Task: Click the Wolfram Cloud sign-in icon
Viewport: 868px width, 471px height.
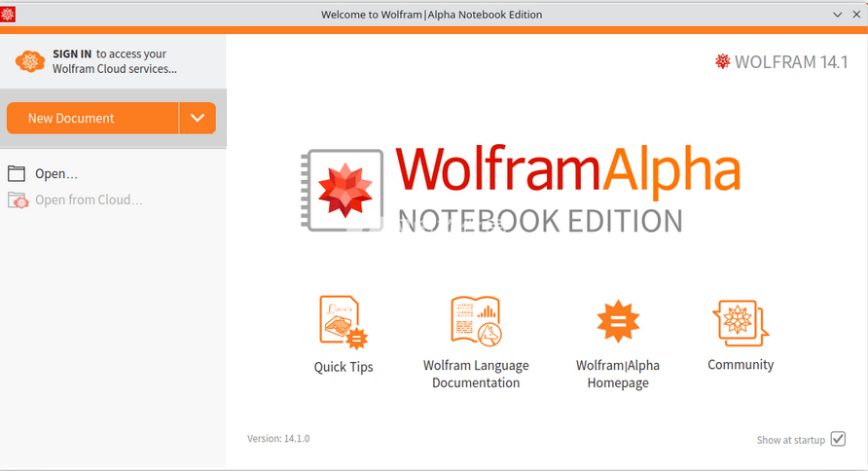Action: (x=30, y=61)
